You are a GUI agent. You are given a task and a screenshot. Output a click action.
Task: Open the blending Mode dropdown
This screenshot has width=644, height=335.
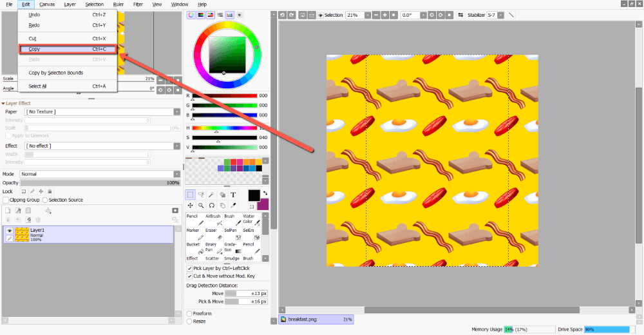pos(176,175)
